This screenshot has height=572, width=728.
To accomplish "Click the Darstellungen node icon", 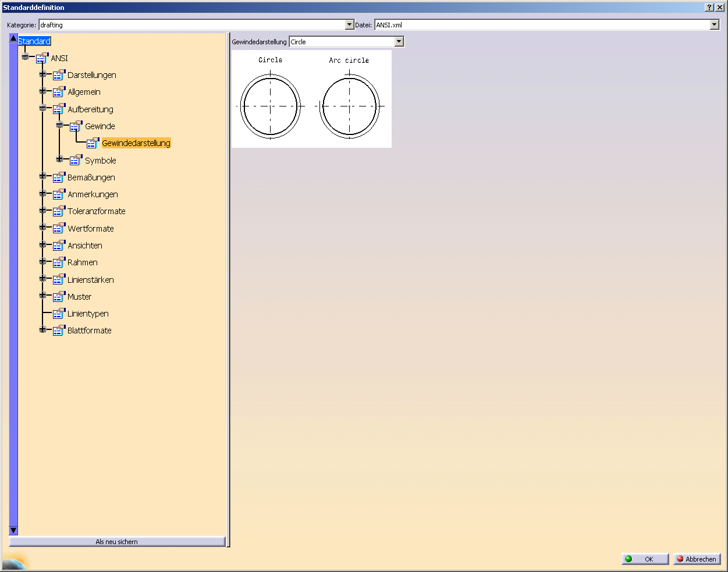I will coord(59,75).
